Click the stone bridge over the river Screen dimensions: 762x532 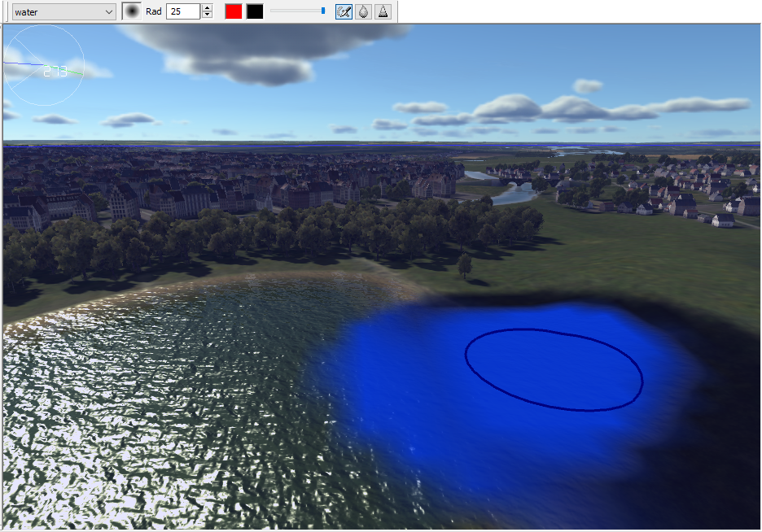pyautogui.click(x=517, y=181)
